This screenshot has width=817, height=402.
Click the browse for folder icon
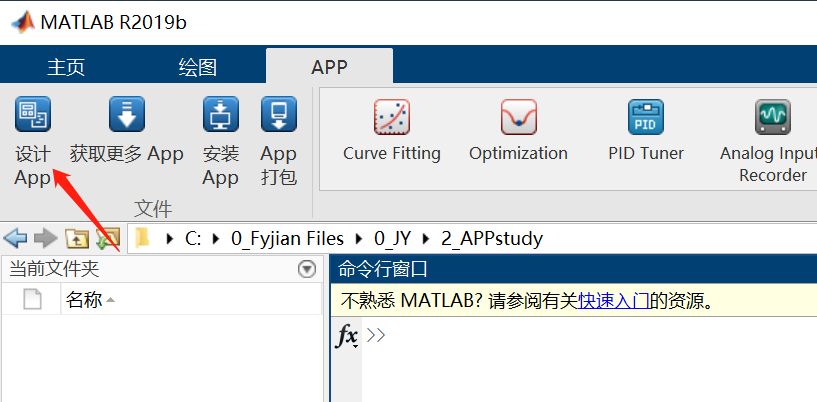tap(108, 239)
